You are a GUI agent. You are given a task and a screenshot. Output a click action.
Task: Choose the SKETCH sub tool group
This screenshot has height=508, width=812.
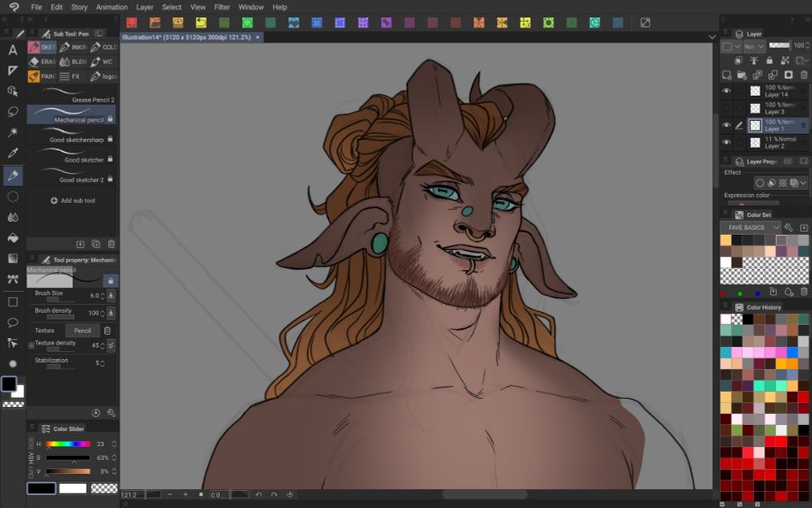41,47
